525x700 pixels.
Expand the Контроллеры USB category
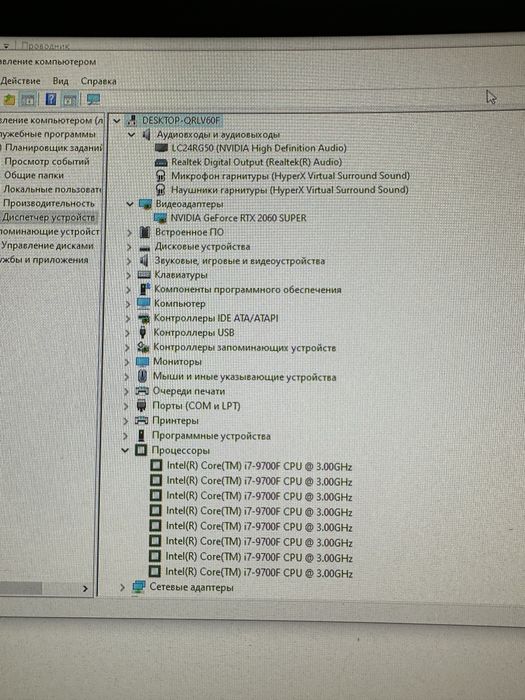[127, 333]
